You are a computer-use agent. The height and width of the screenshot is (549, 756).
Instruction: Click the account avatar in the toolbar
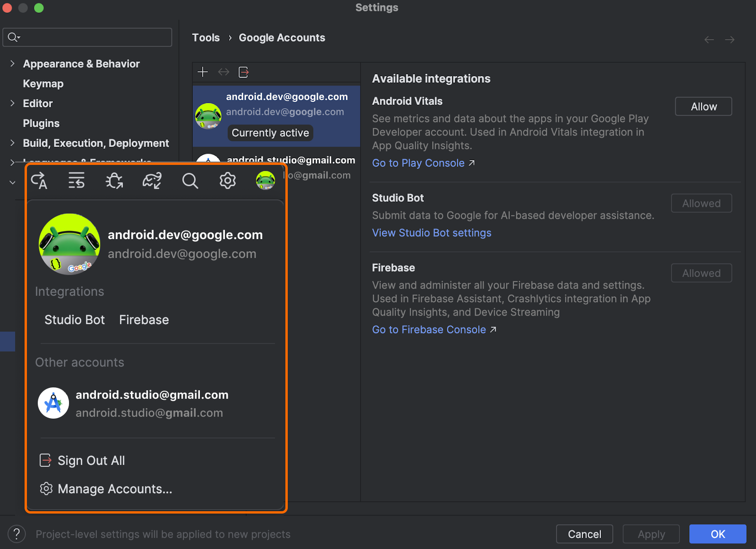[265, 180]
